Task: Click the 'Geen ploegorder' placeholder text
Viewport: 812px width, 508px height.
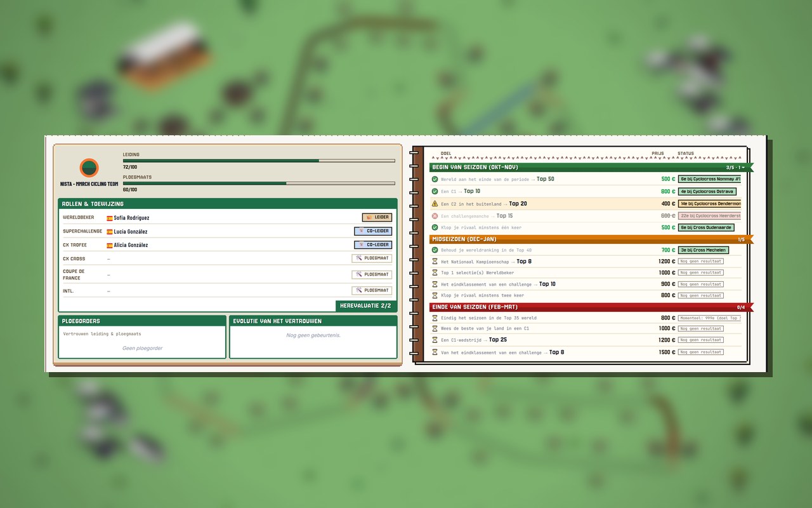Action: 142,348
